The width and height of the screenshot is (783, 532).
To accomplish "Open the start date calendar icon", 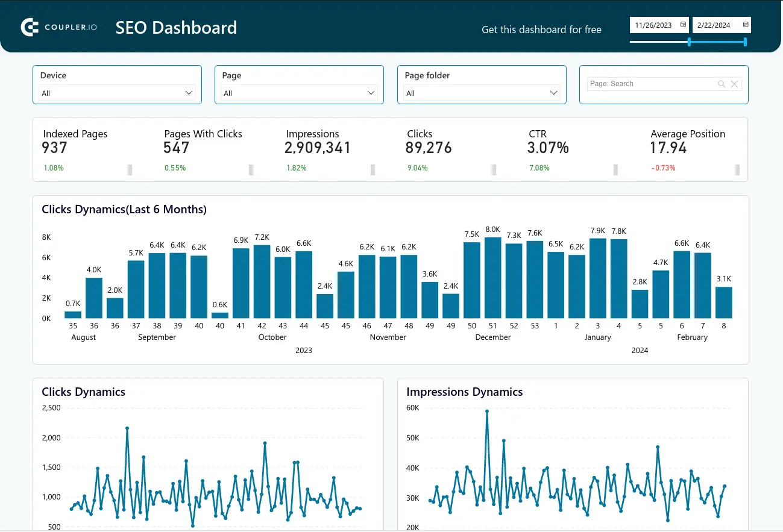I will point(683,25).
